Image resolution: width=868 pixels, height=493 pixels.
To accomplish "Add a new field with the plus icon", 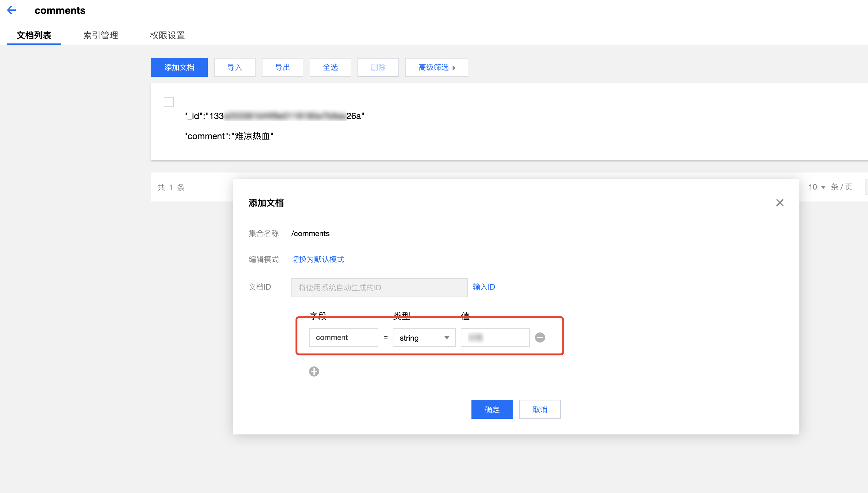I will pos(314,371).
